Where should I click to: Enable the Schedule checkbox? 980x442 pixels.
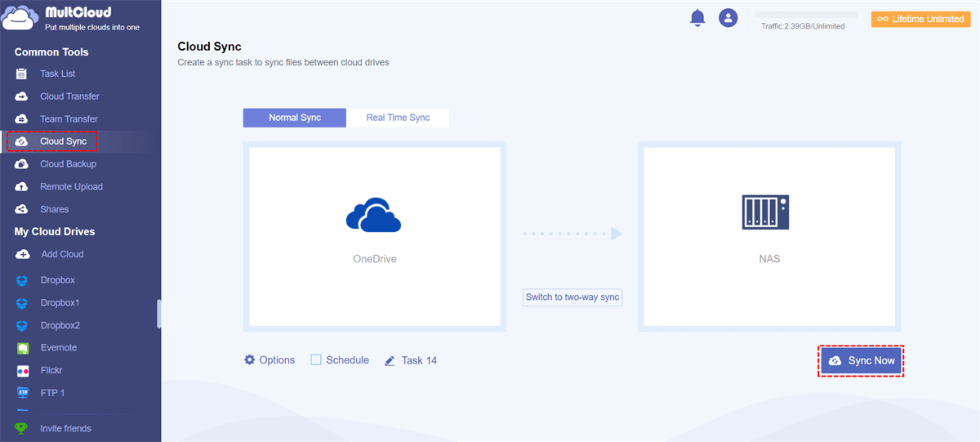[x=316, y=359]
